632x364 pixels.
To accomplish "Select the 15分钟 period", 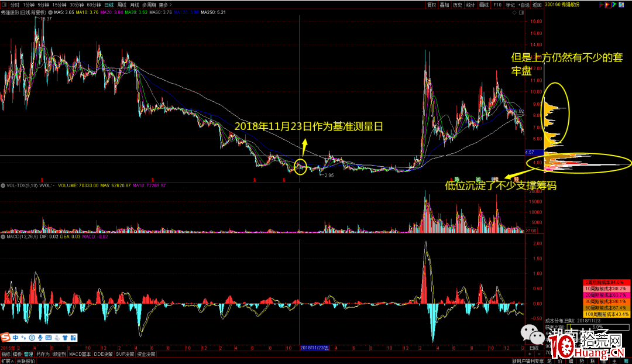I will click(x=59, y=5).
